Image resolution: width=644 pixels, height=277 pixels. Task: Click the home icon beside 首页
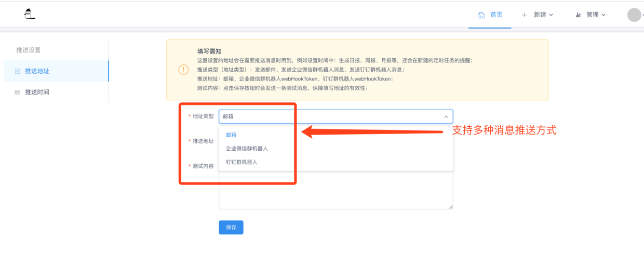pyautogui.click(x=481, y=15)
